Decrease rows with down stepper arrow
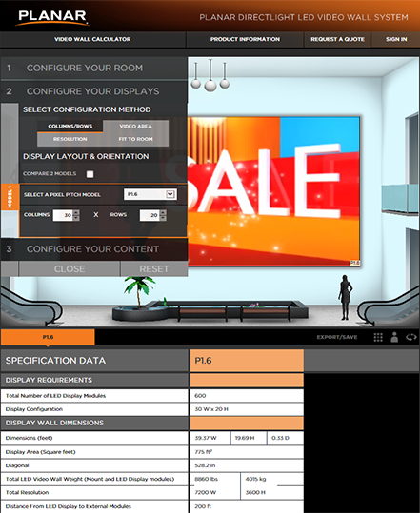Image resolution: width=420 pixels, height=513 pixels. (x=163, y=218)
